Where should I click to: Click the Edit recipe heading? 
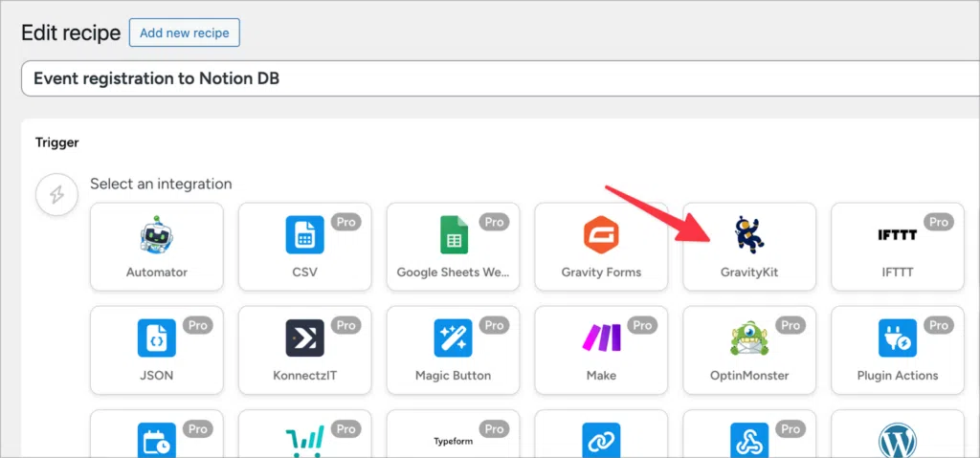71,33
